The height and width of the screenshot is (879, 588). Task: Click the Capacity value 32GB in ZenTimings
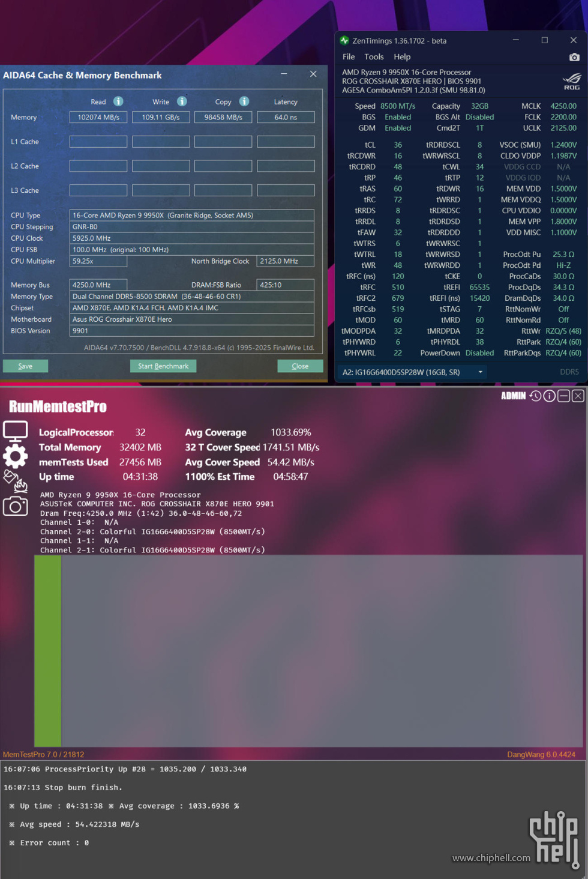[x=479, y=106]
